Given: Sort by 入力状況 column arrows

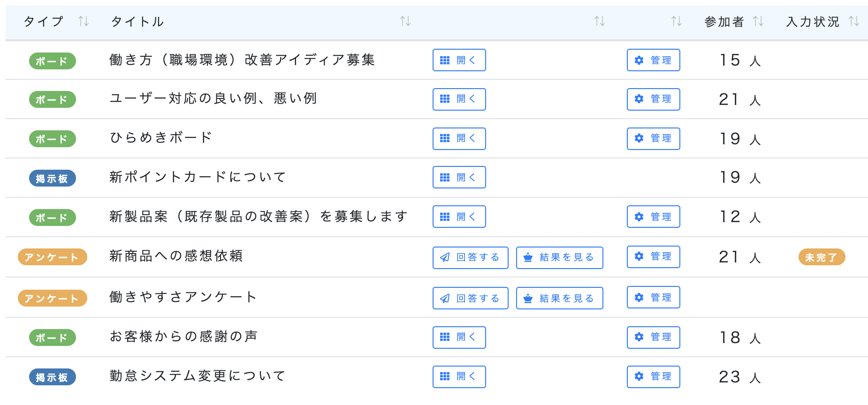Looking at the screenshot, I should click(x=854, y=21).
